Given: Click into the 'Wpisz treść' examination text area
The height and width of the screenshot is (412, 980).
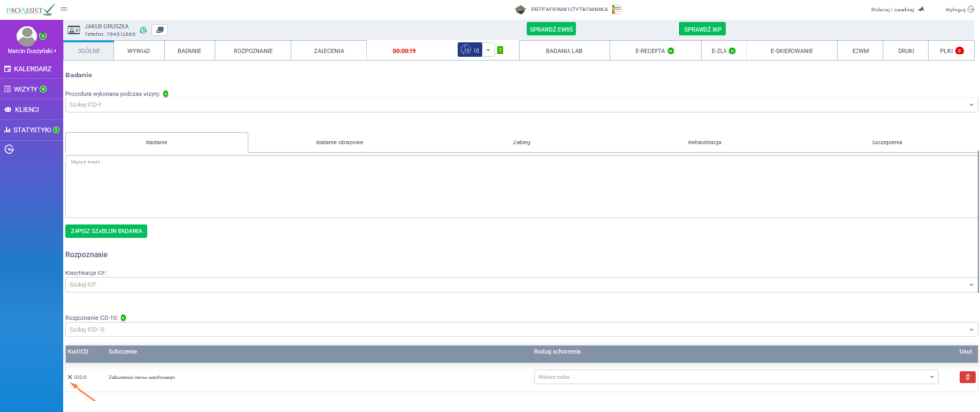Looking at the screenshot, I should pos(521,186).
